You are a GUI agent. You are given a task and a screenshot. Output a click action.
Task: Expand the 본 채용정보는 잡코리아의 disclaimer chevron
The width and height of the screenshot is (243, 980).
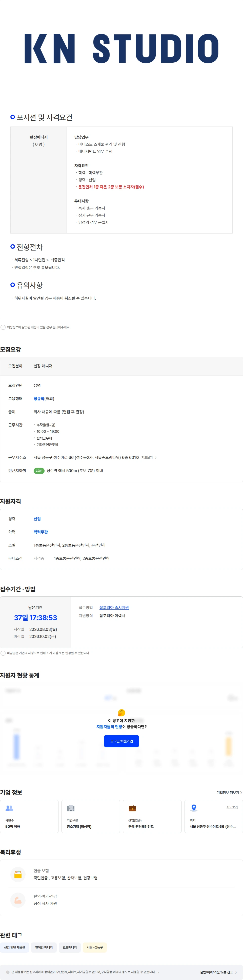click(158, 972)
